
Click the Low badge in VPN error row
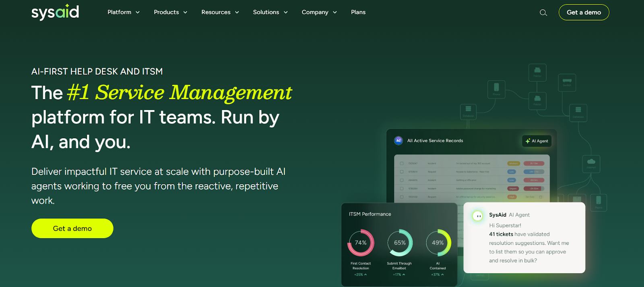pyautogui.click(x=512, y=180)
